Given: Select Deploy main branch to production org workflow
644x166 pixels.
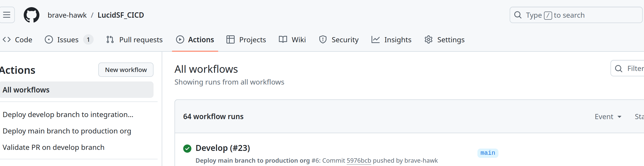Looking at the screenshot, I should pos(67,131).
